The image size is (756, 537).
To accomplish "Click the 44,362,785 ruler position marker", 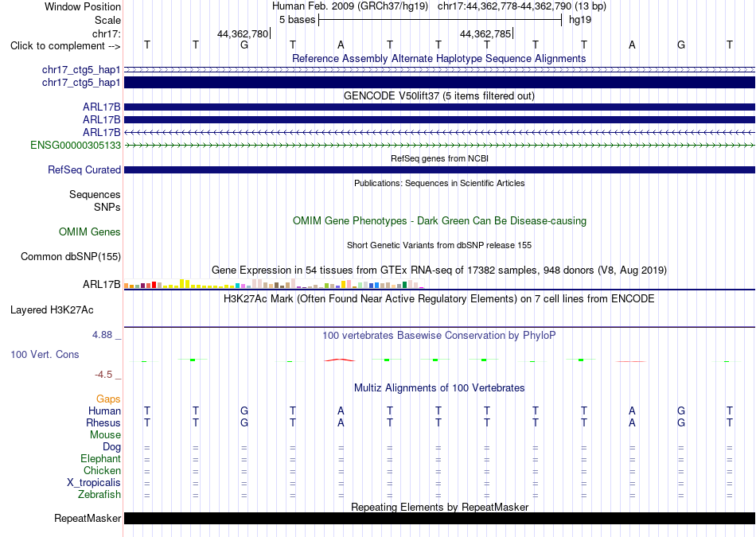I will point(485,33).
